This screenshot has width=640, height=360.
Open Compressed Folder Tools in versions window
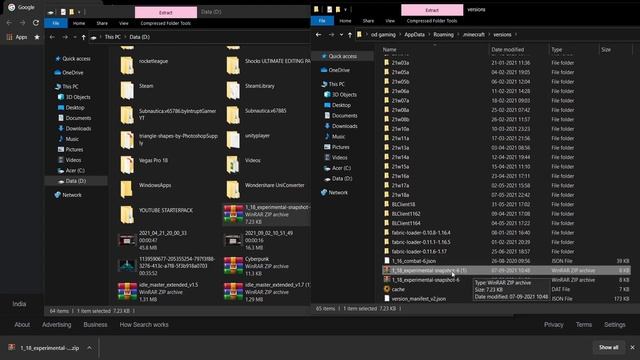coord(432,21)
